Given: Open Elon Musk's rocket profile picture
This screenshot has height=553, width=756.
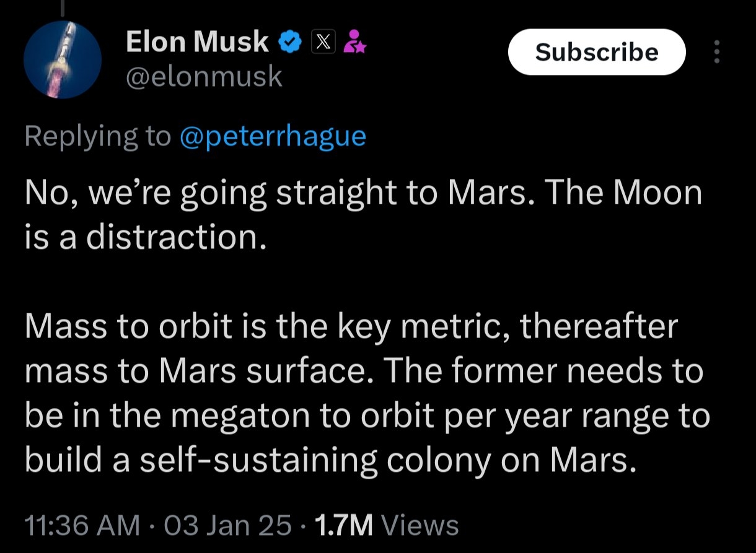Looking at the screenshot, I should [x=62, y=60].
